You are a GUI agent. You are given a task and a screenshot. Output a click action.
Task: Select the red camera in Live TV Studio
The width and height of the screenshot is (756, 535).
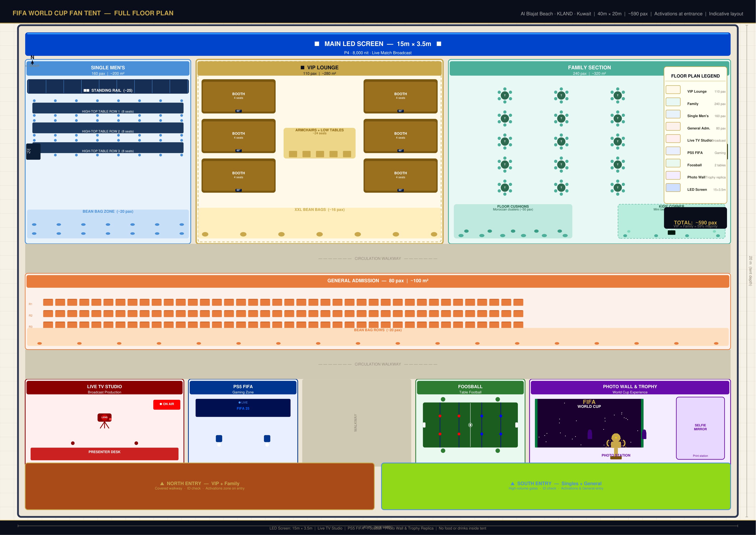[x=104, y=421]
